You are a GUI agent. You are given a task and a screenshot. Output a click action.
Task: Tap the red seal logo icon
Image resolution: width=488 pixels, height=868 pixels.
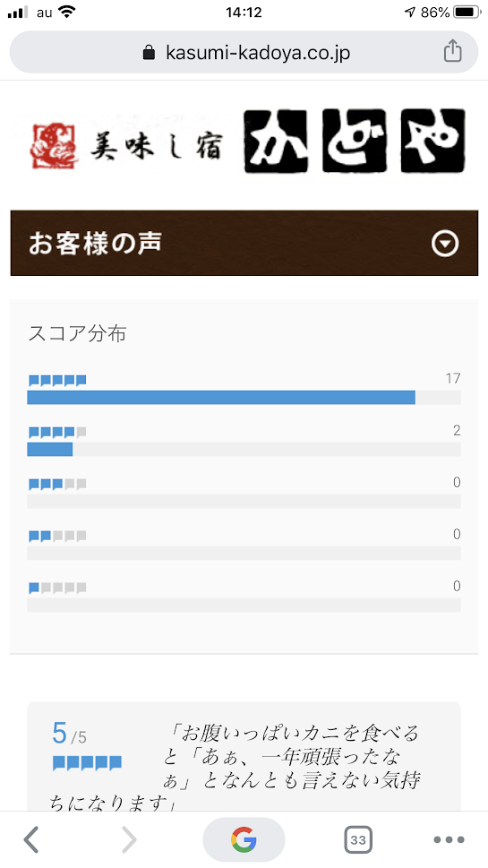point(55,147)
